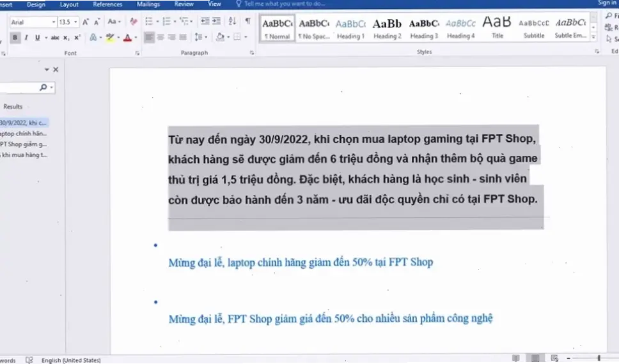Open the Mailings ribbon tab
This screenshot has height=364, width=619.
[148, 4]
